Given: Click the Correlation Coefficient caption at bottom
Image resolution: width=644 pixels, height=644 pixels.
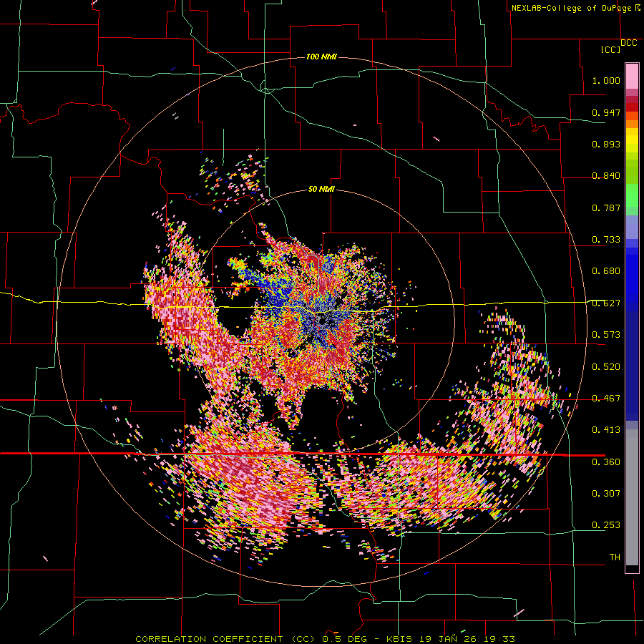Looking at the screenshot, I should click(x=325, y=639).
